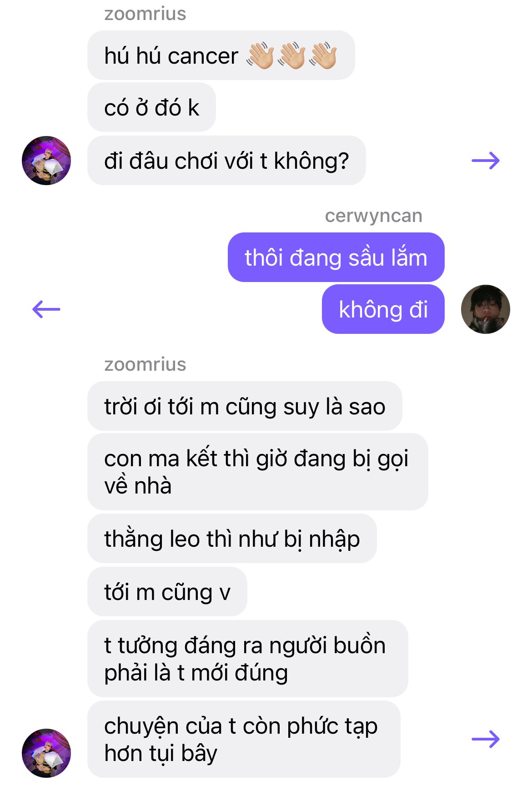
Task: Tap the zoomrius name above "trời ơi" message
Action: coord(145,364)
